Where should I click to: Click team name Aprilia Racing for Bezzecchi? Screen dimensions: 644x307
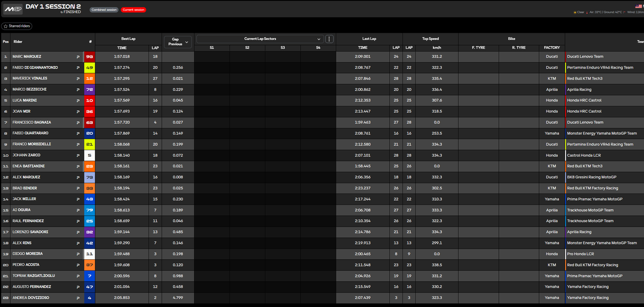click(x=579, y=90)
